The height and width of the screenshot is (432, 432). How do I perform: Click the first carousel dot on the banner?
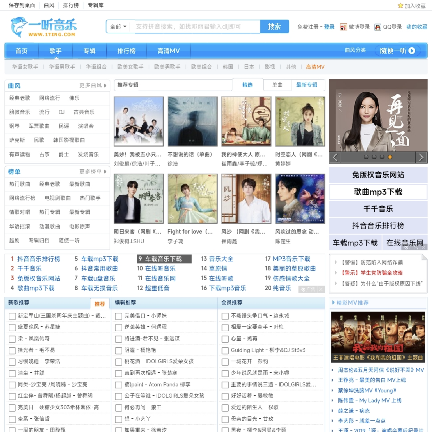point(366,157)
